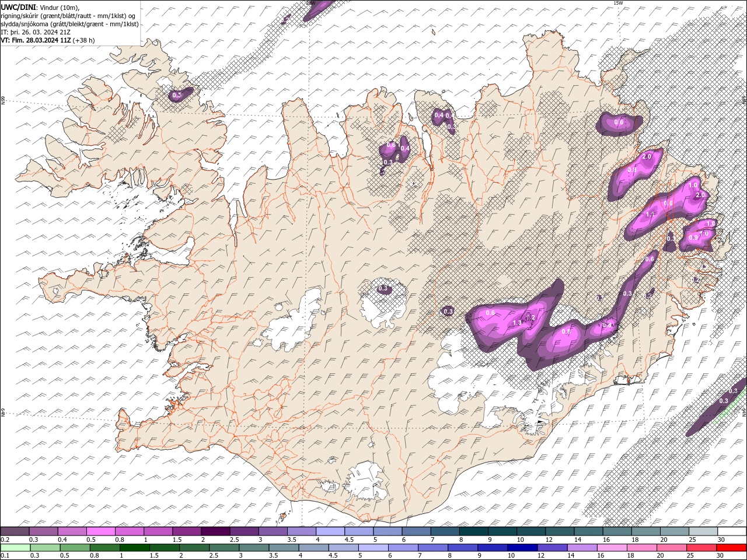The width and height of the screenshot is (747, 560).
Task: Click the dark teal 9–10 snow legend swatch
Action: tap(502, 531)
